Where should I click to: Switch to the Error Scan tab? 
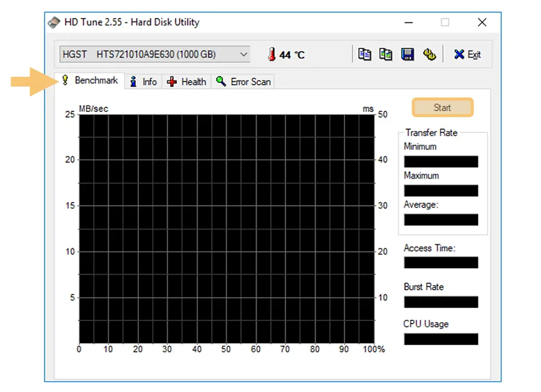243,82
